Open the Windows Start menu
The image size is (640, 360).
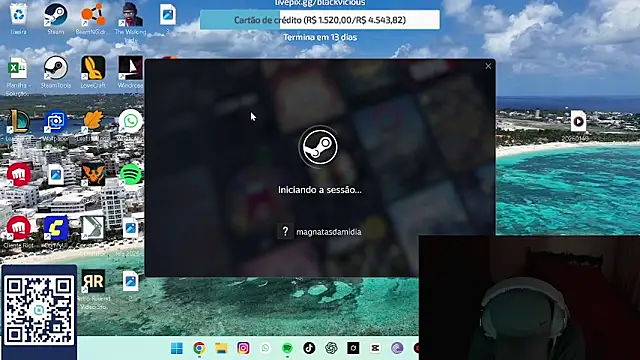tap(177, 348)
